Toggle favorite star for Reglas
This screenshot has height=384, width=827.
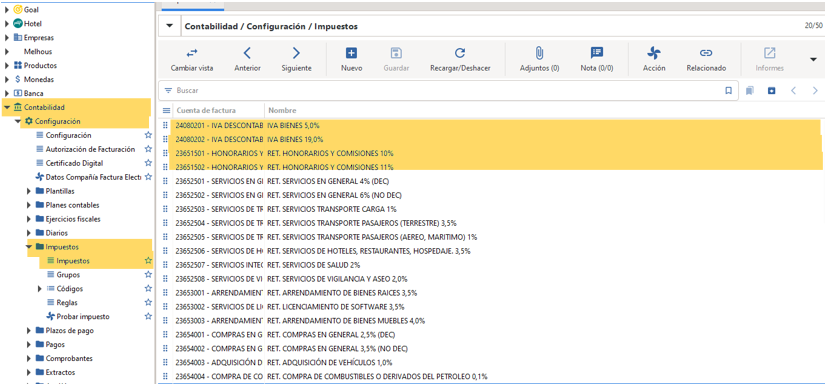pyautogui.click(x=148, y=302)
